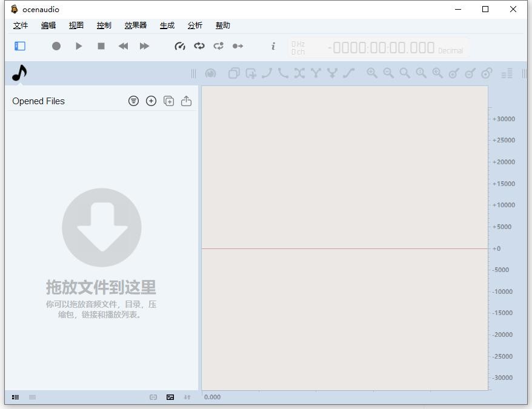The image size is (532, 409).
Task: Open the 帮助 menu
Action: (223, 25)
